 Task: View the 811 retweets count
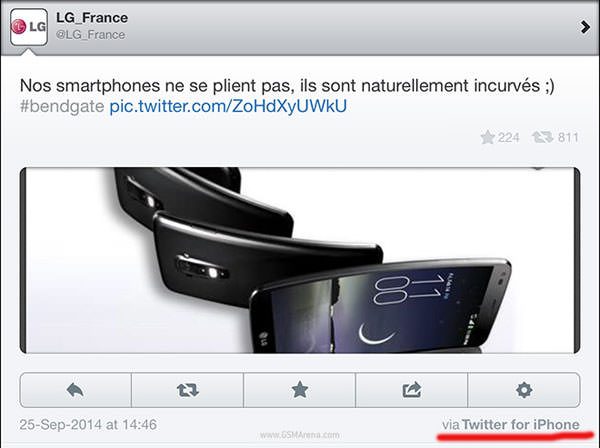(x=568, y=137)
